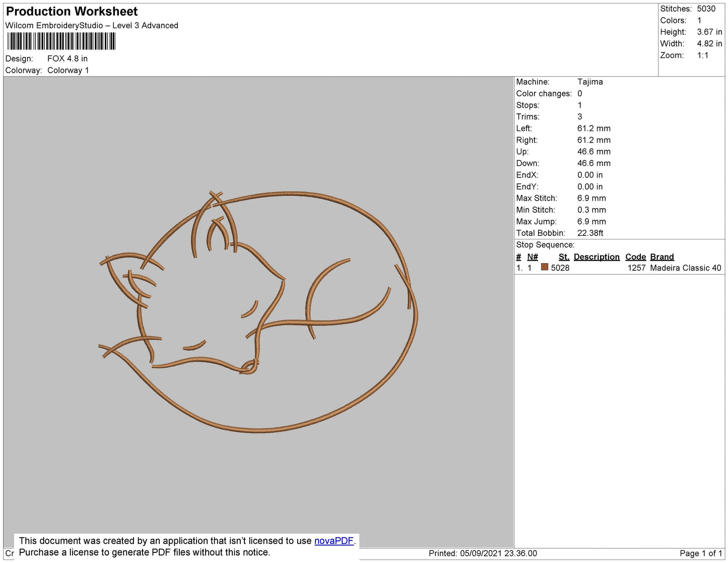Click the sleeping fox embroidery design
The height and width of the screenshot is (563, 728).
tap(258, 311)
